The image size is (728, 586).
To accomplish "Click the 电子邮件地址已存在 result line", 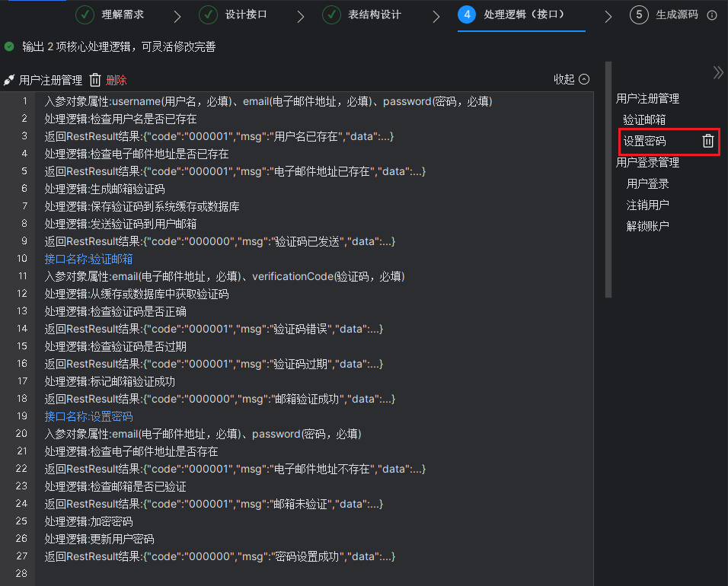I will (235, 171).
